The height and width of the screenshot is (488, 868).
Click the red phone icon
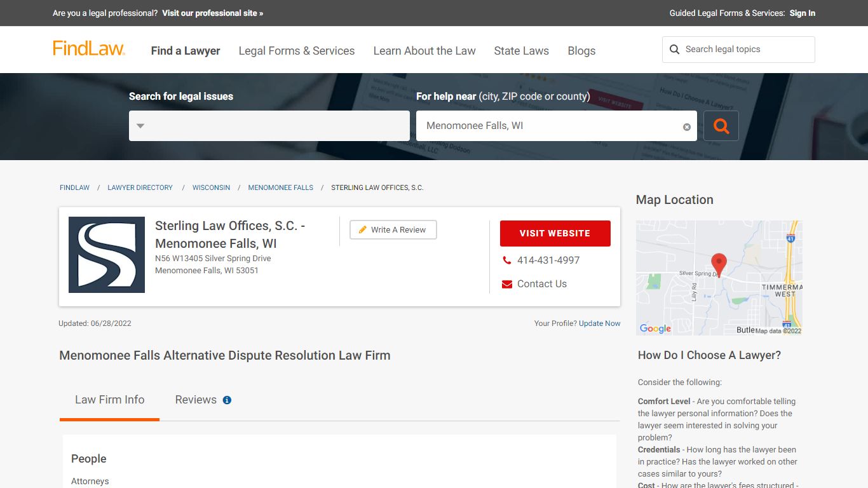507,261
